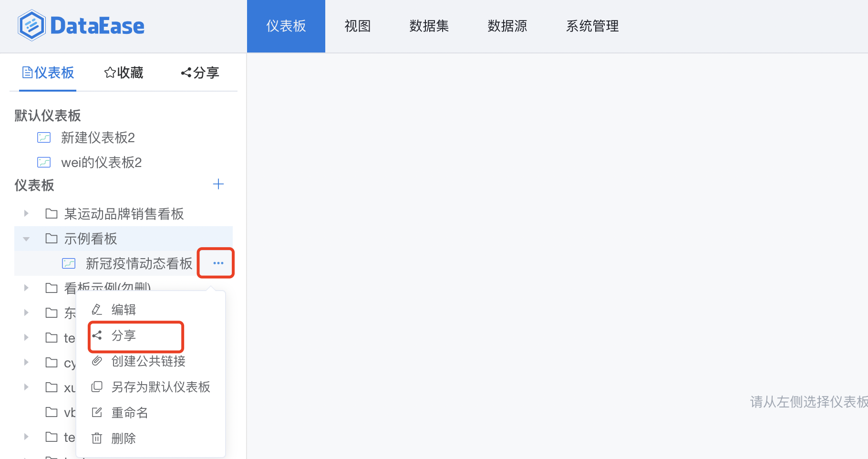The image size is (868, 459).
Task: Open the 仪表板 top navigation tab
Action: [286, 26]
